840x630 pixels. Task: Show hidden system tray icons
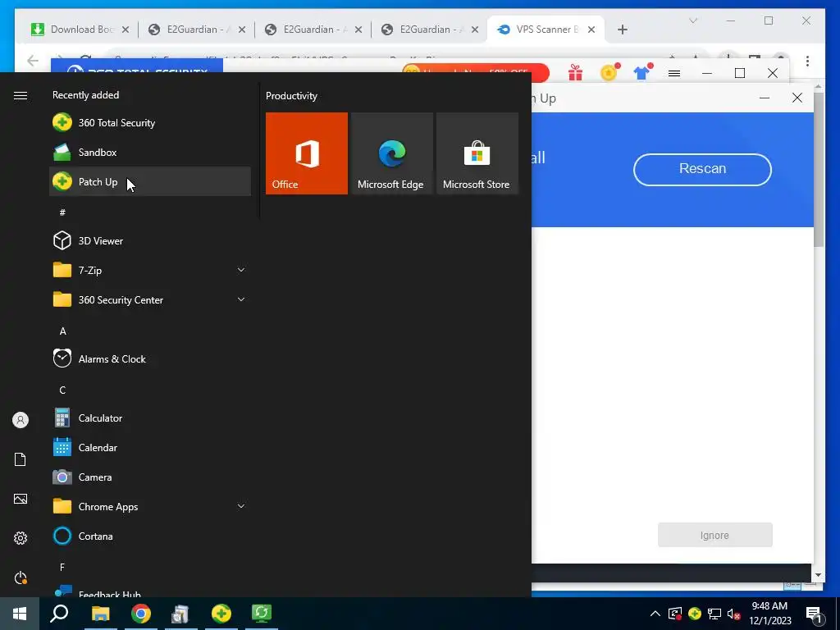tap(655, 614)
